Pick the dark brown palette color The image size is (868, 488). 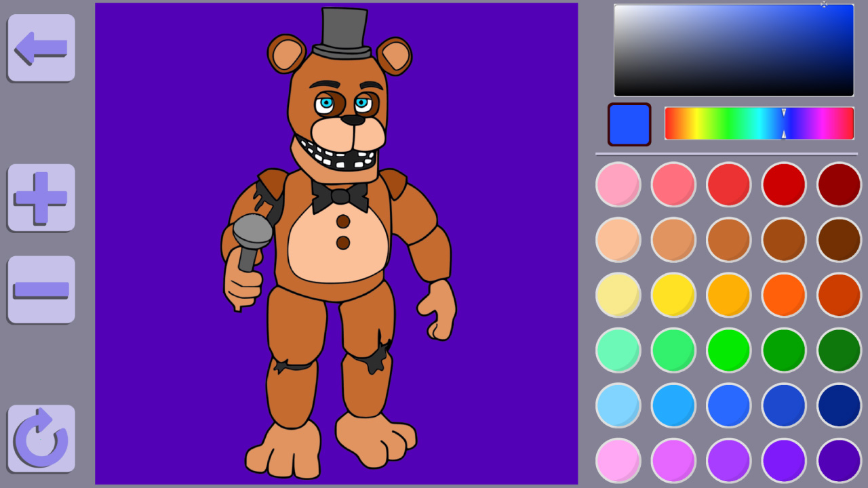(839, 240)
